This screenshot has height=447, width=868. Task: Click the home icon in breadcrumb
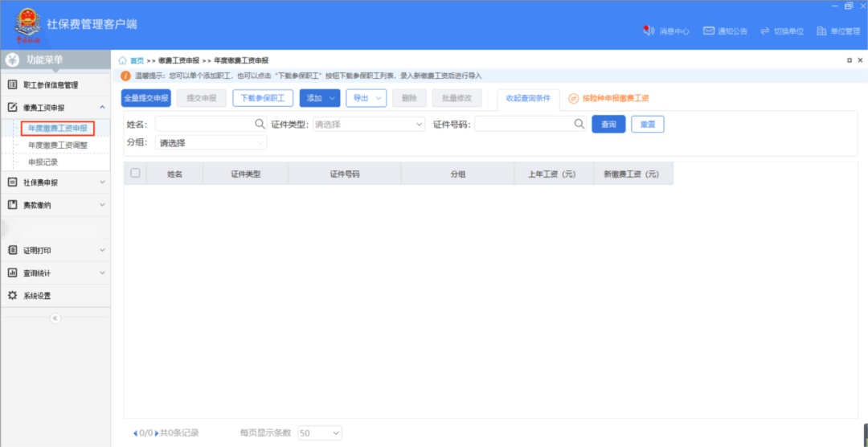coord(123,60)
